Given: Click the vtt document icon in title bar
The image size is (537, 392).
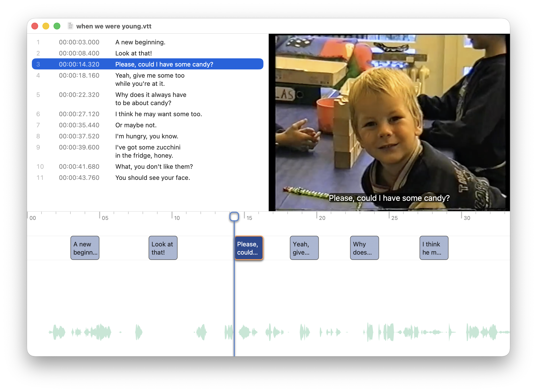Looking at the screenshot, I should click(x=70, y=26).
